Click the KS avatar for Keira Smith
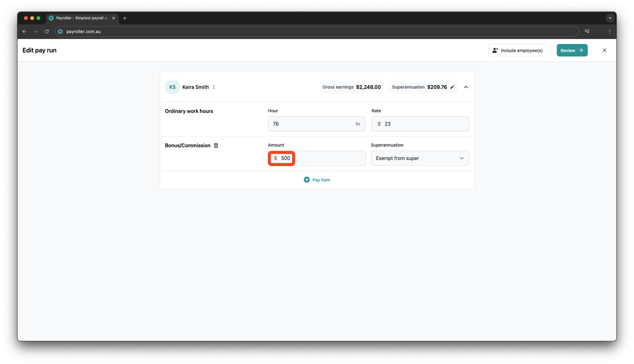Image resolution: width=634 pixels, height=364 pixels. click(172, 87)
